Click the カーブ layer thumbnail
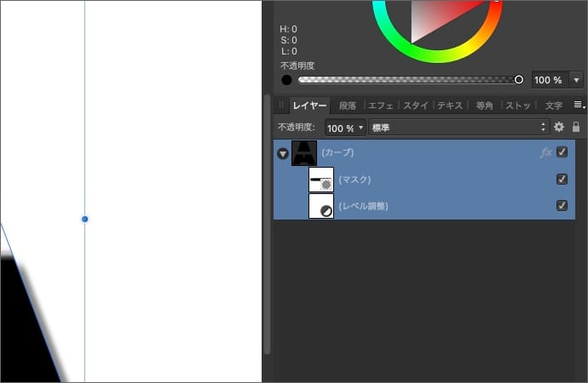Screen dimensions: 588x383 [304, 153]
